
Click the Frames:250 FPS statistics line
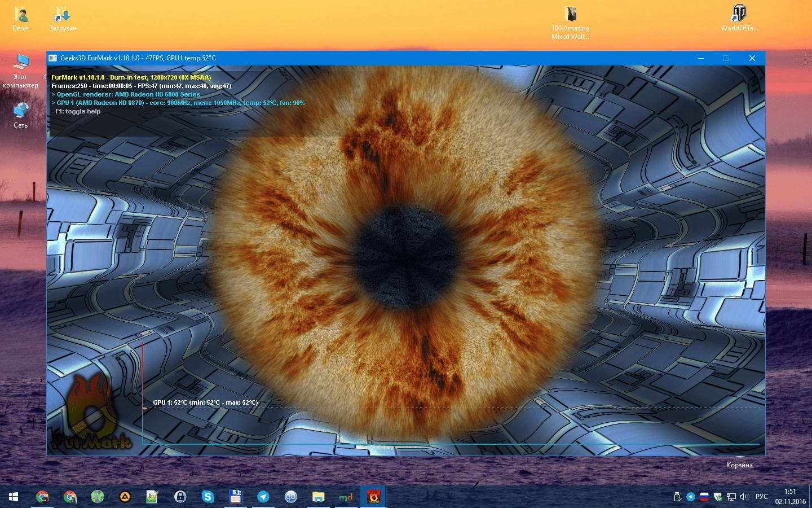click(141, 86)
